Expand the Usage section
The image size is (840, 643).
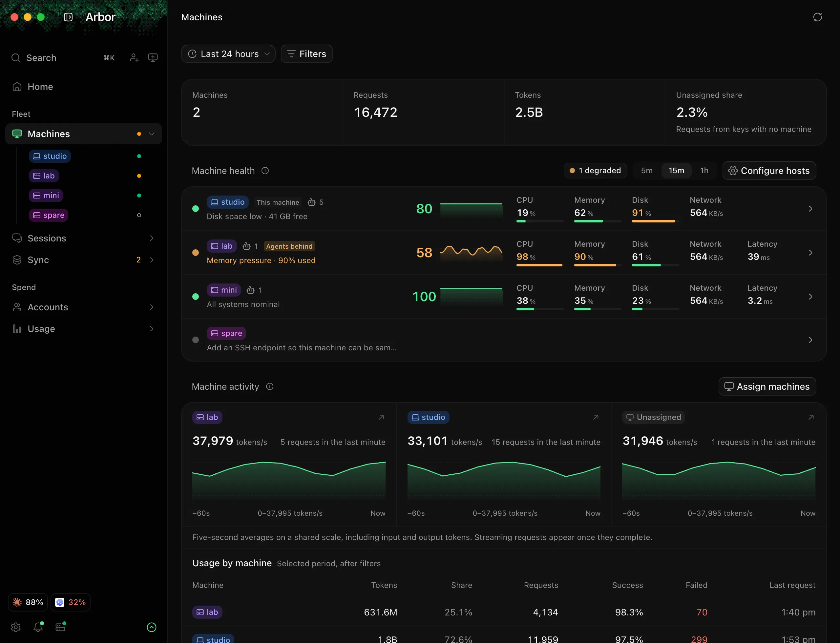pyautogui.click(x=152, y=329)
